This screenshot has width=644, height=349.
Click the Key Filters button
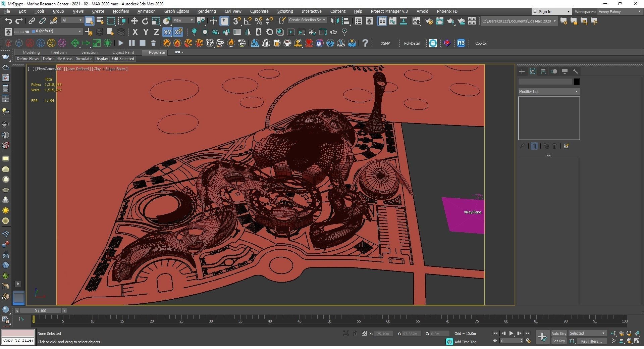coord(591,341)
